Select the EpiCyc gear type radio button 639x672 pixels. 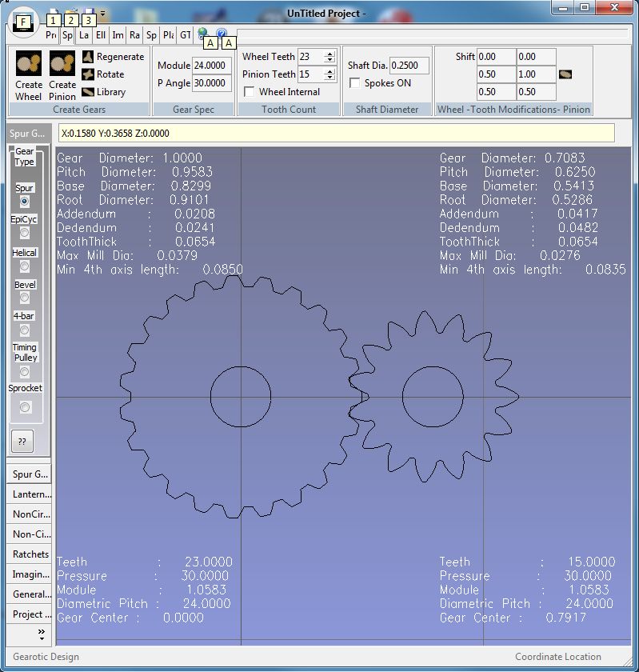[x=25, y=233]
